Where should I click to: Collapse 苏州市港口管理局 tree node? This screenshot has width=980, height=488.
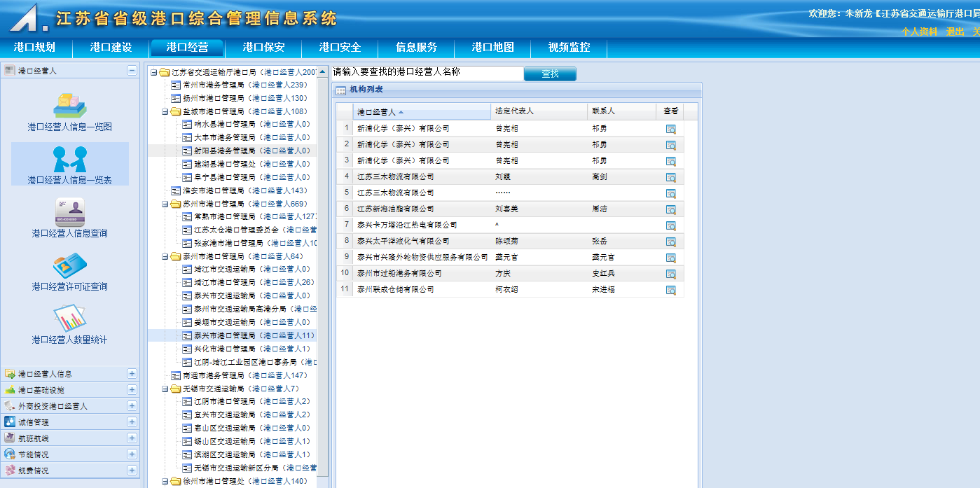pos(165,204)
